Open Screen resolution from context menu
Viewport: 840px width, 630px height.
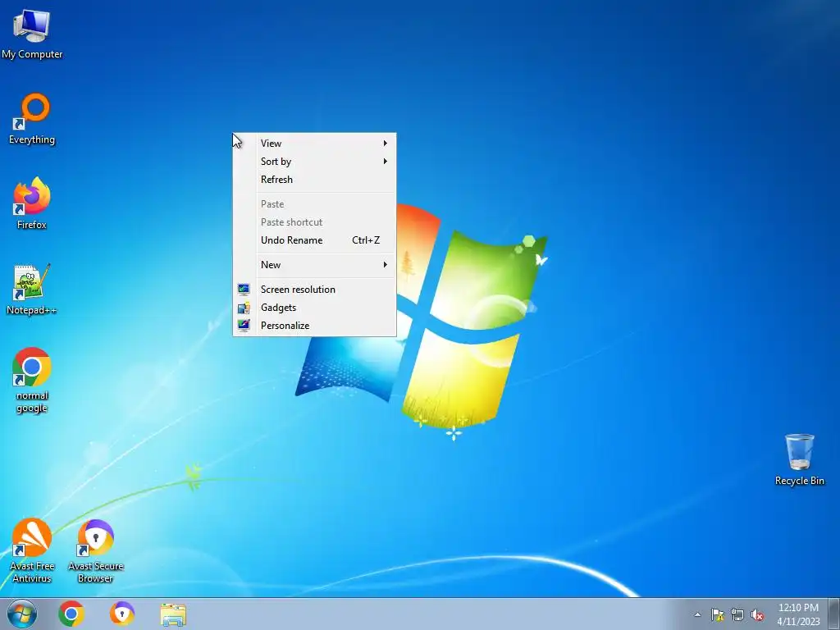314,290
